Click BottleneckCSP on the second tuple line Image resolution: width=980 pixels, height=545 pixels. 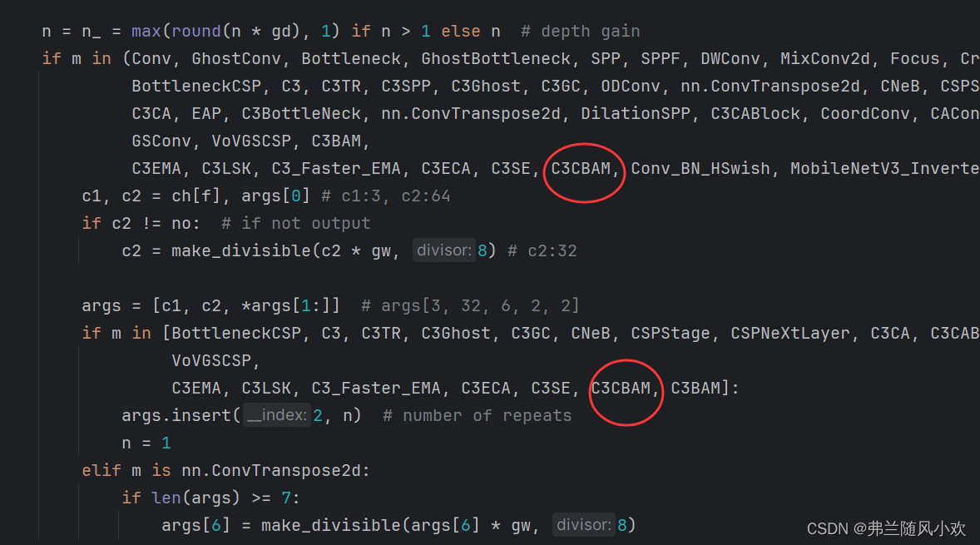[196, 87]
